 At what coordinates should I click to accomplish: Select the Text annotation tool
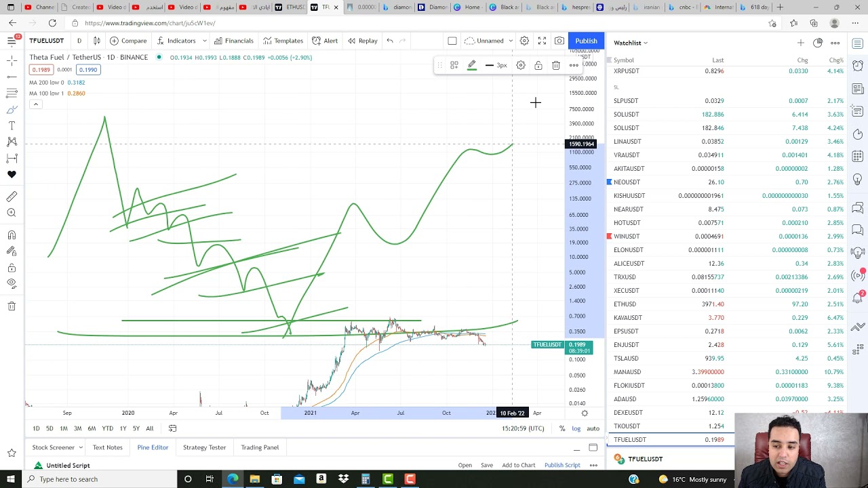tap(12, 125)
